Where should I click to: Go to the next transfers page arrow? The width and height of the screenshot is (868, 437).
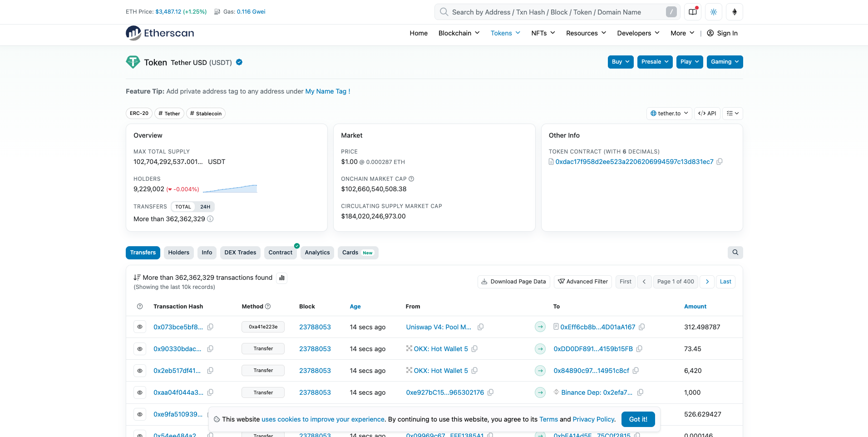[707, 282]
